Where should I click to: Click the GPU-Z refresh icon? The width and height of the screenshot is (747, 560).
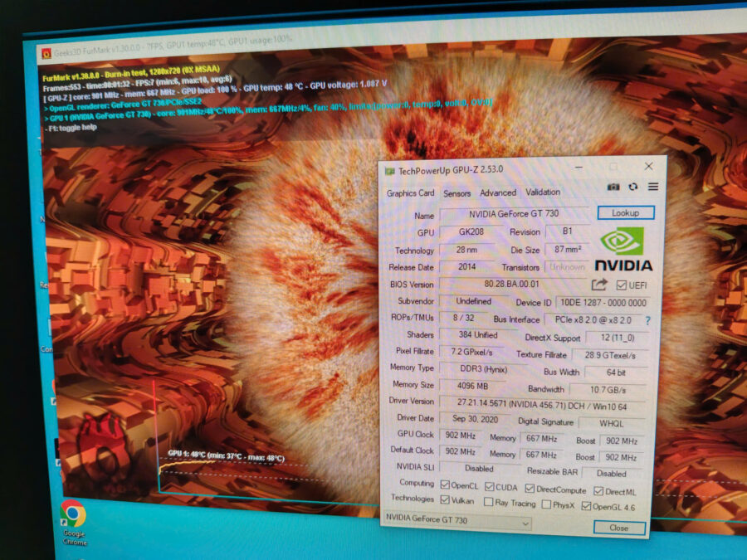click(632, 187)
